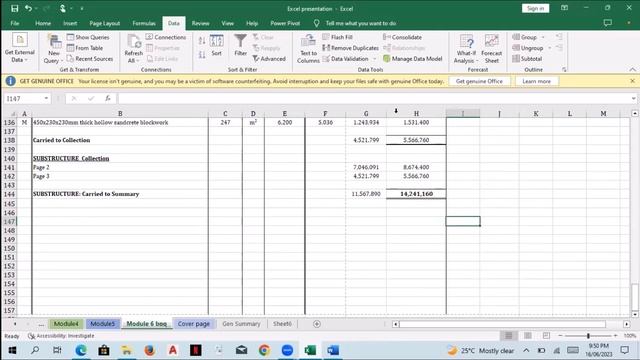
Task: Collapse the ribbon chevron
Action: click(632, 70)
